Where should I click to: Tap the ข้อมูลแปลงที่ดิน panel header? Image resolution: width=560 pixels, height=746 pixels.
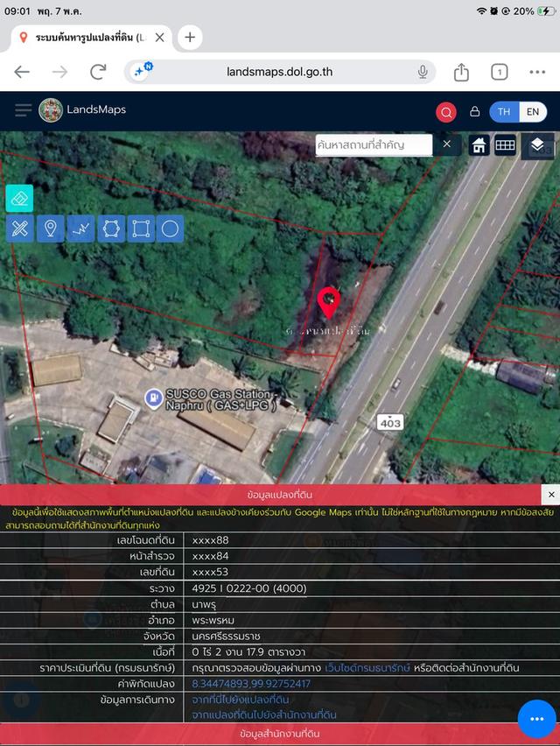(x=270, y=495)
